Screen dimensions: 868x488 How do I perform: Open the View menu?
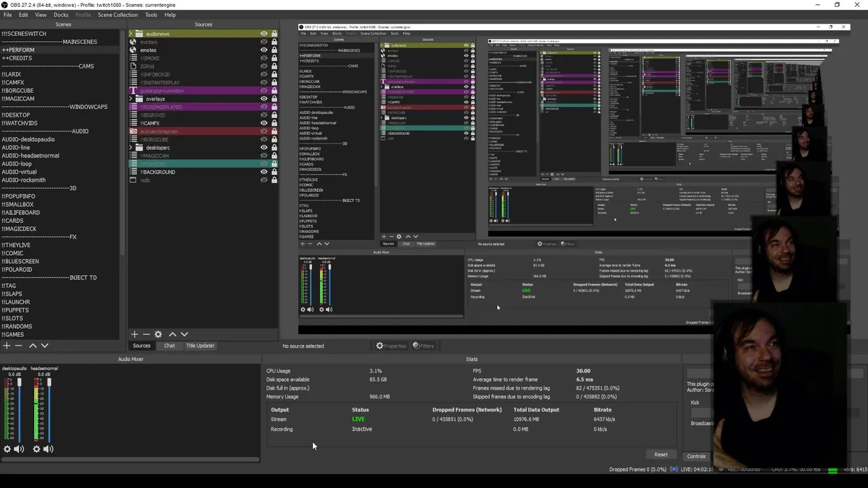point(41,15)
